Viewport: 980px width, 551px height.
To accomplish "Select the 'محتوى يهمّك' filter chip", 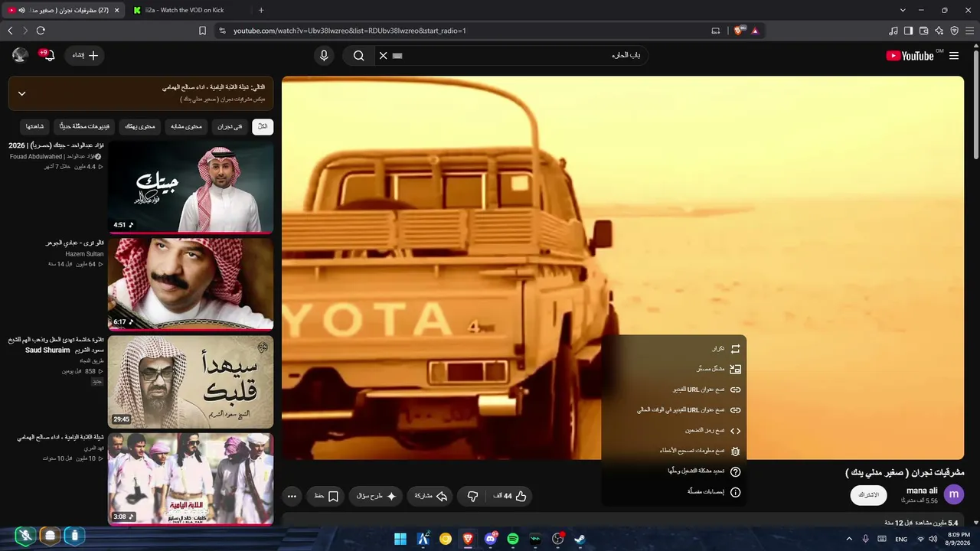I will coord(140,126).
